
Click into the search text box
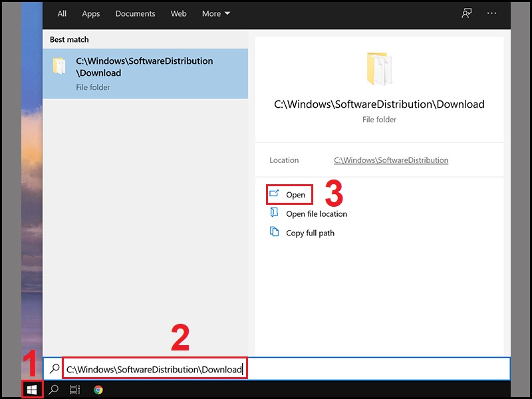point(277,369)
